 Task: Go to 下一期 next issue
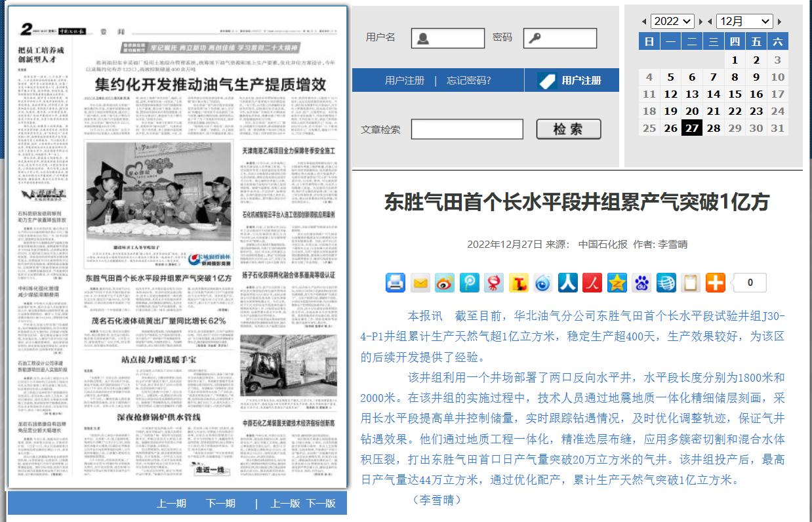pyautogui.click(x=221, y=503)
